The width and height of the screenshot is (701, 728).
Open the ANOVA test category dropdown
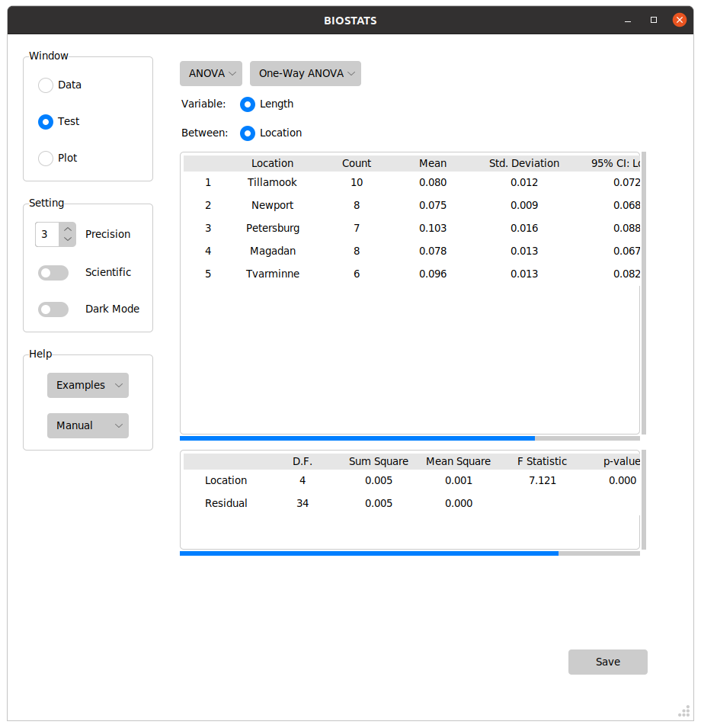tap(211, 74)
